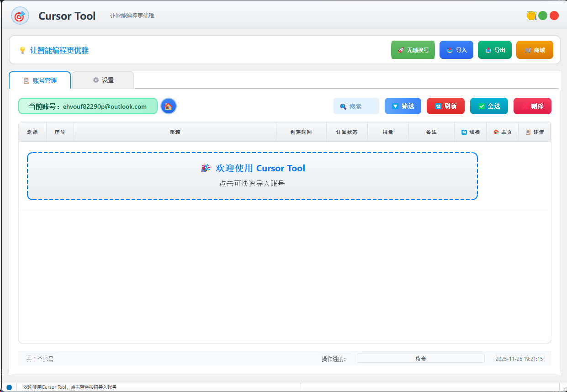Click the 导入 import button
Viewport: 567px width, 392px height.
[x=456, y=50]
